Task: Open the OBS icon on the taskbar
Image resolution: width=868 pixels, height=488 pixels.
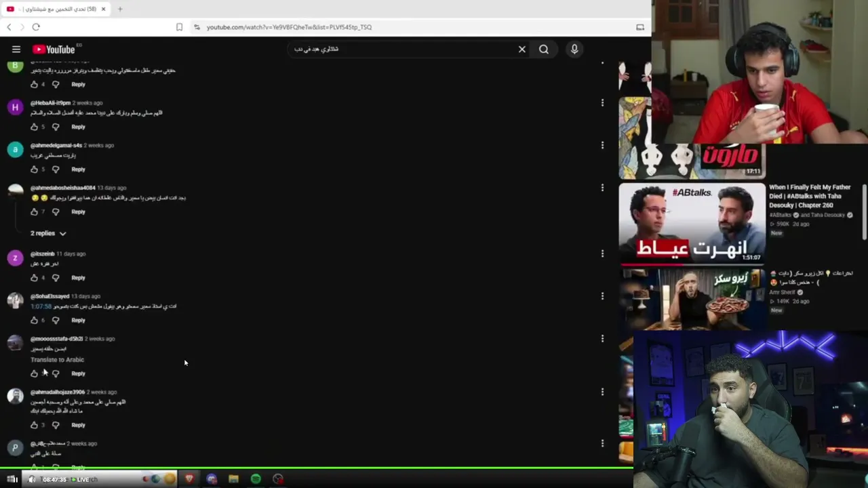Action: point(278,479)
